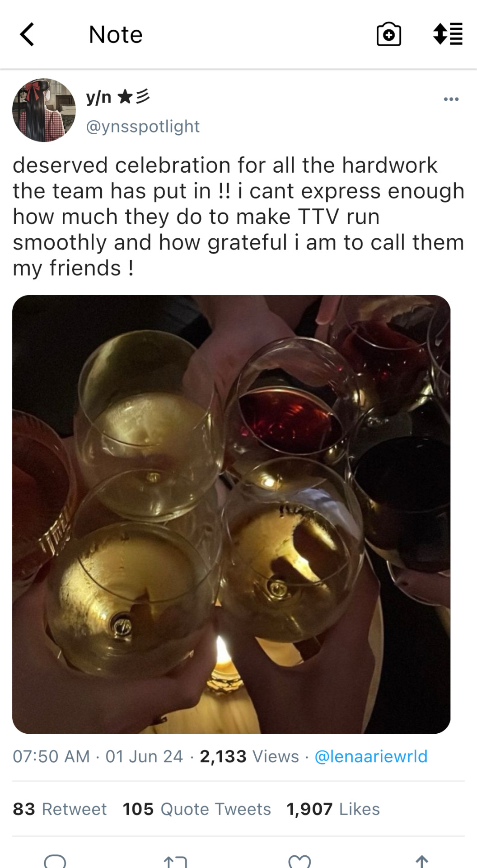
Task: Open the @lenaariewrld profile link
Action: click(x=370, y=756)
